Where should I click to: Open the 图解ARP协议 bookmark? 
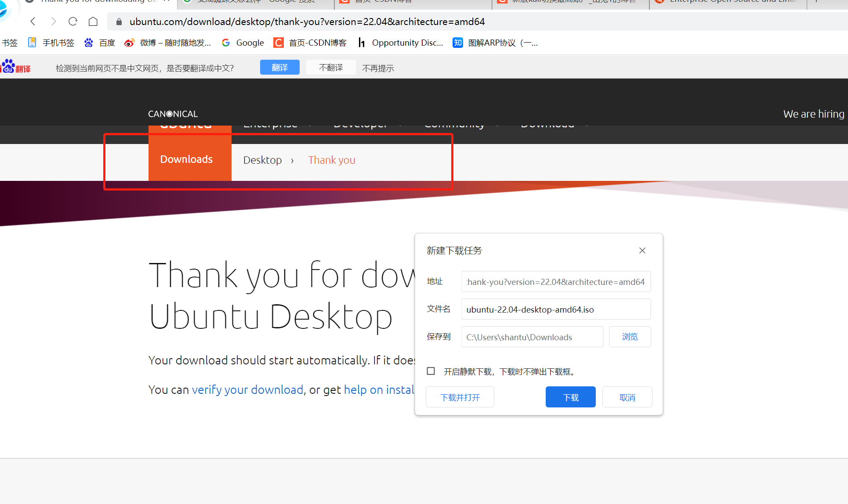(x=495, y=43)
